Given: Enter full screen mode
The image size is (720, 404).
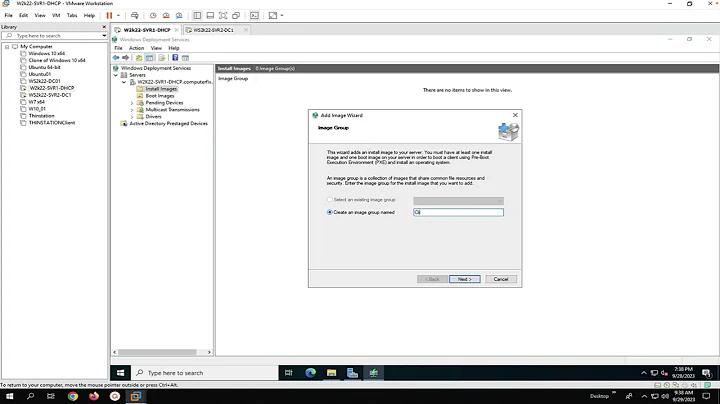Looking at the screenshot, I should coord(223,15).
